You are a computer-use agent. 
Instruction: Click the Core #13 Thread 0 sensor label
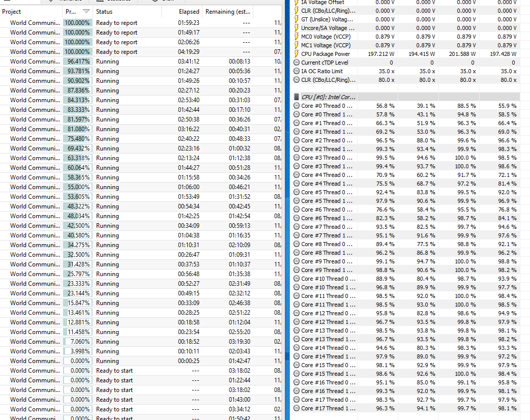328,331
